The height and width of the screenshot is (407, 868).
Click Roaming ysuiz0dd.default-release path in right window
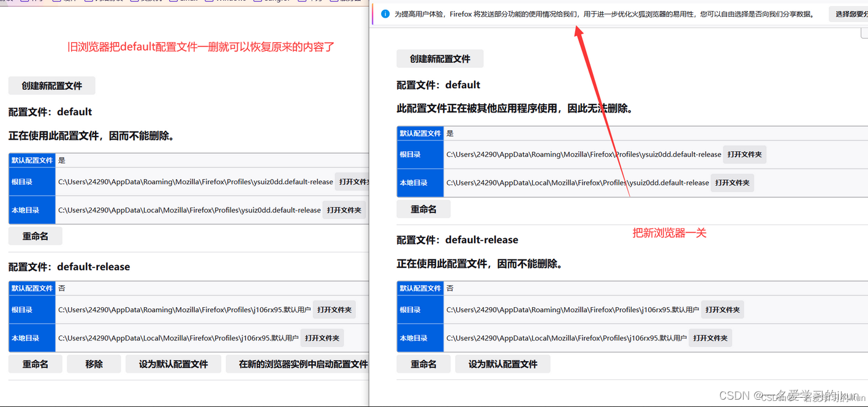[584, 154]
